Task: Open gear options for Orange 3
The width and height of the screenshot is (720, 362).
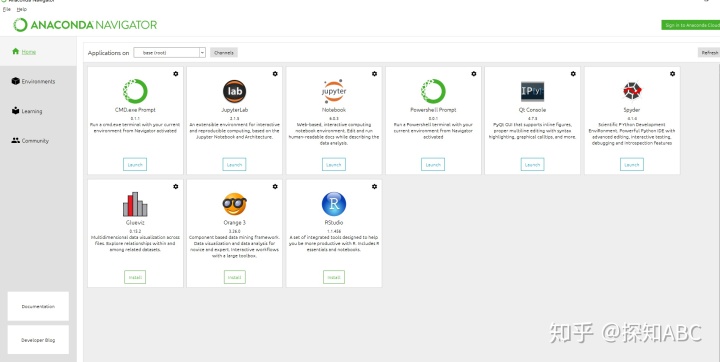Action: [275, 187]
